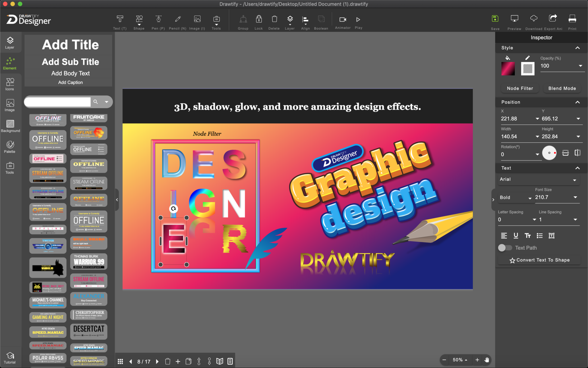This screenshot has width=588, height=368.
Task: Click the red-pink gradient color swatch
Action: (508, 68)
